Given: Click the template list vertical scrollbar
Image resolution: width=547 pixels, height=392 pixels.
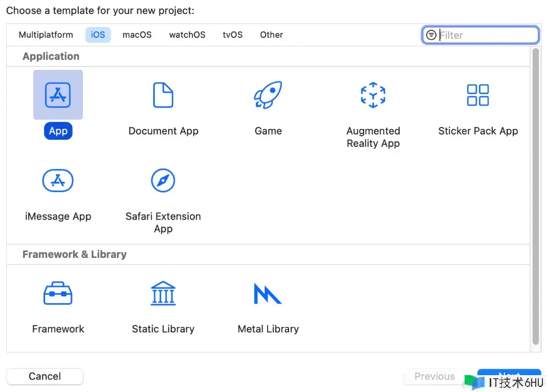Looking at the screenshot, I should point(536,197).
